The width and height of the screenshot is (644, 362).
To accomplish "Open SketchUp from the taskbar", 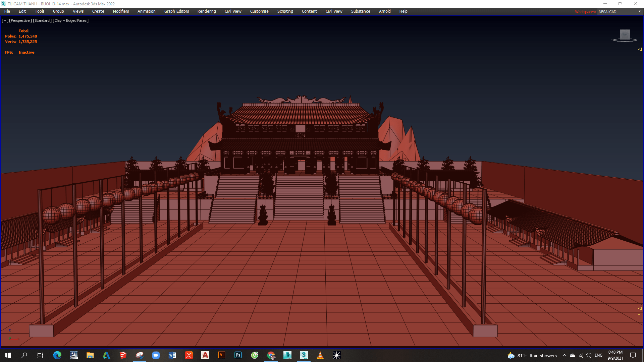I will point(123,355).
